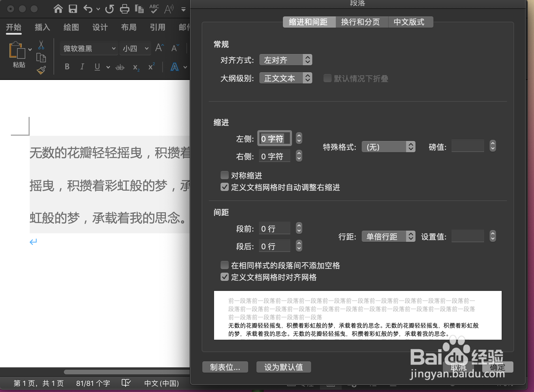
Task: Open the 行距 line spacing dropdown
Action: (x=388, y=236)
